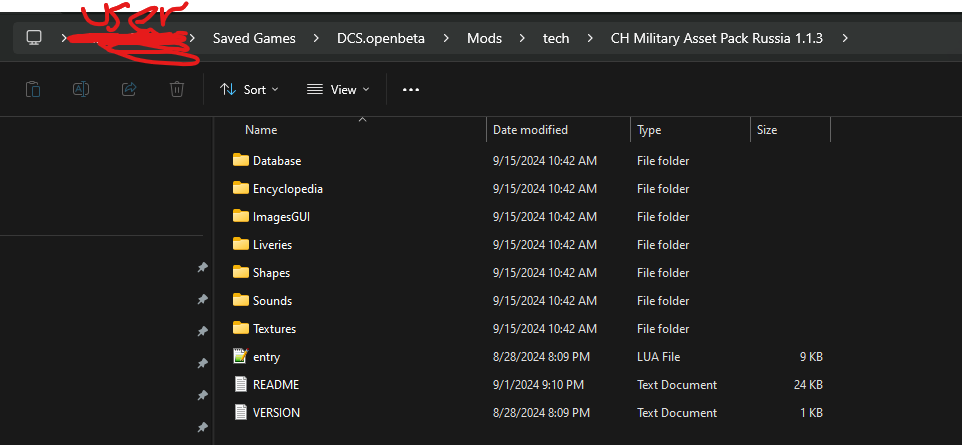
Task: Expand chevron after Saved Games breadcrumb
Action: [316, 38]
